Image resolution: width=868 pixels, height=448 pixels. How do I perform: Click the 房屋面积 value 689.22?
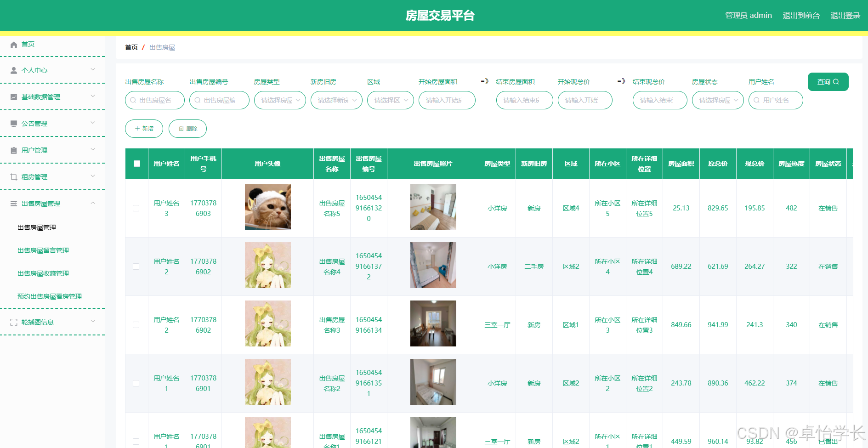click(681, 267)
